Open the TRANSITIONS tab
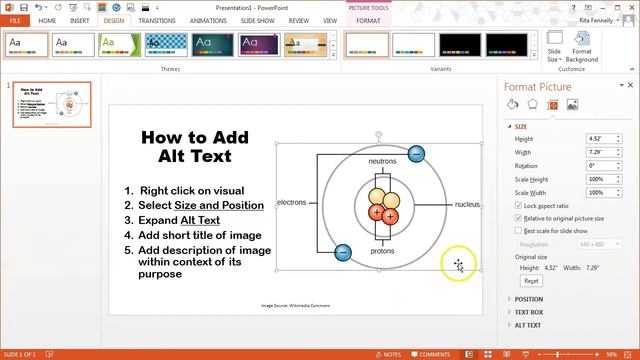The width and height of the screenshot is (640, 360). click(157, 21)
